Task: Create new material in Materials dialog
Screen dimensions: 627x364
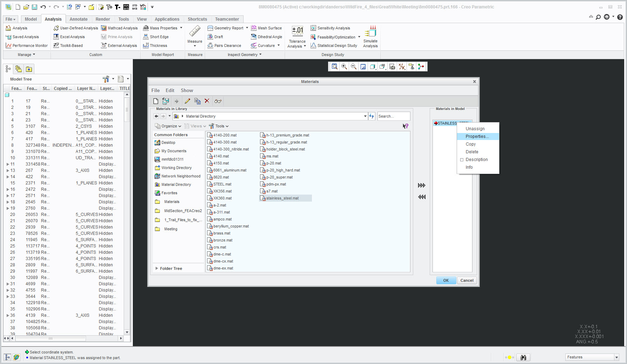Action: [x=156, y=101]
